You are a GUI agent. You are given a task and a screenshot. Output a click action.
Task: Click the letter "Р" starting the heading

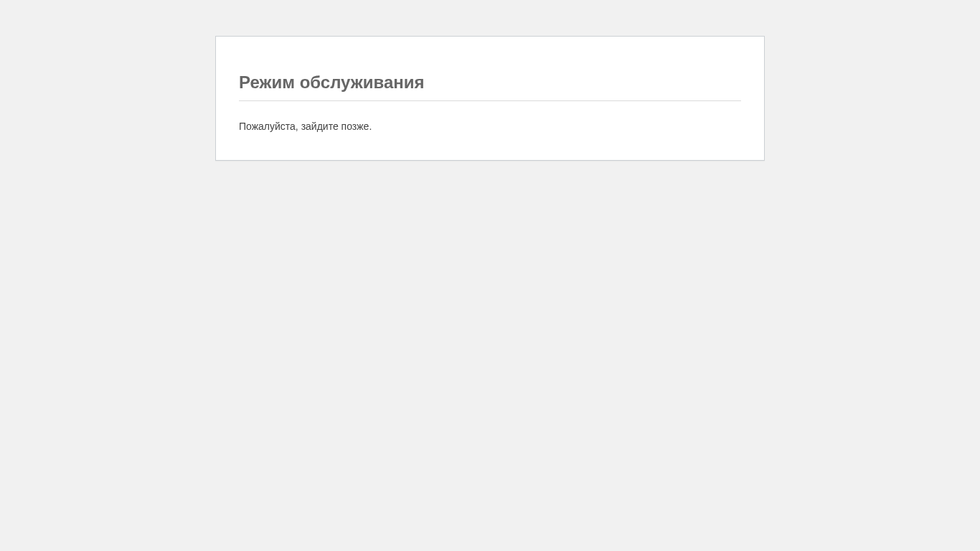tap(245, 83)
